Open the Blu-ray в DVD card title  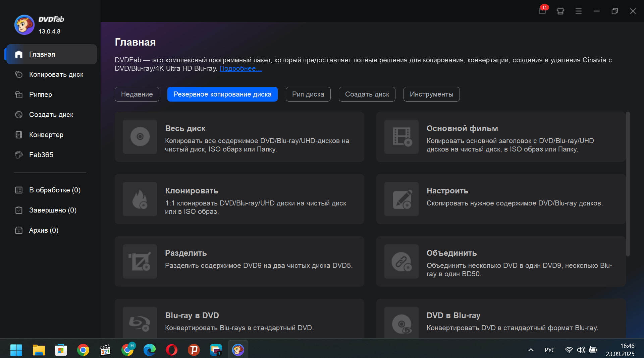coord(192,315)
